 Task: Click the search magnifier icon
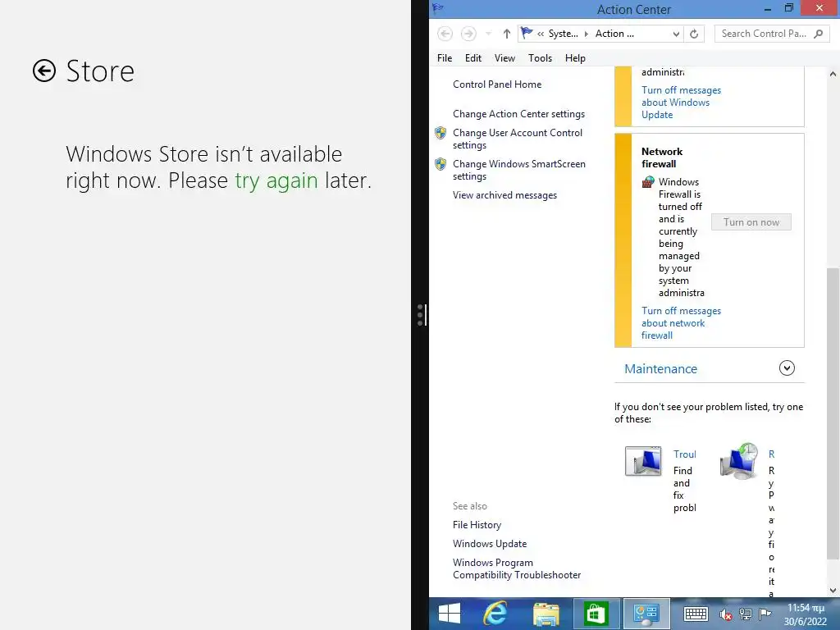pyautogui.click(x=818, y=34)
